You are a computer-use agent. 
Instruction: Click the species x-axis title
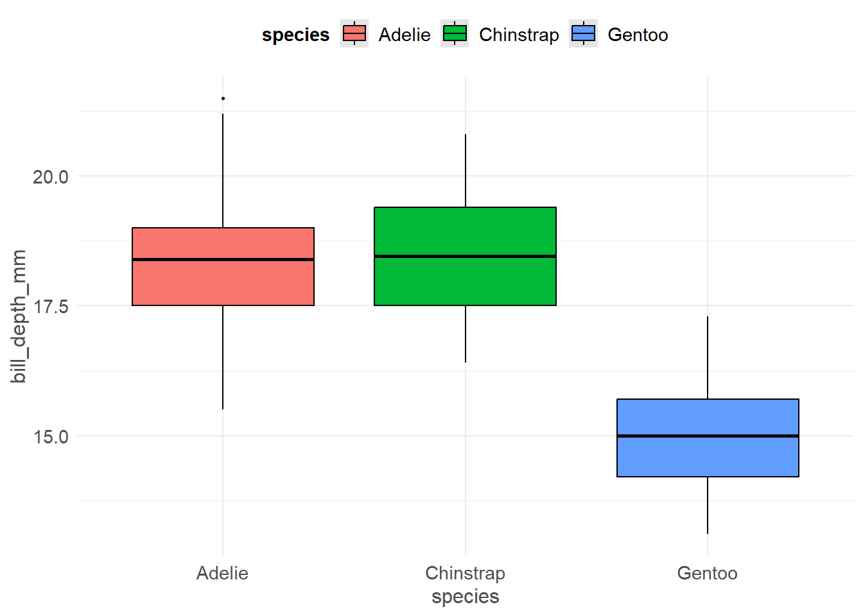(x=465, y=597)
